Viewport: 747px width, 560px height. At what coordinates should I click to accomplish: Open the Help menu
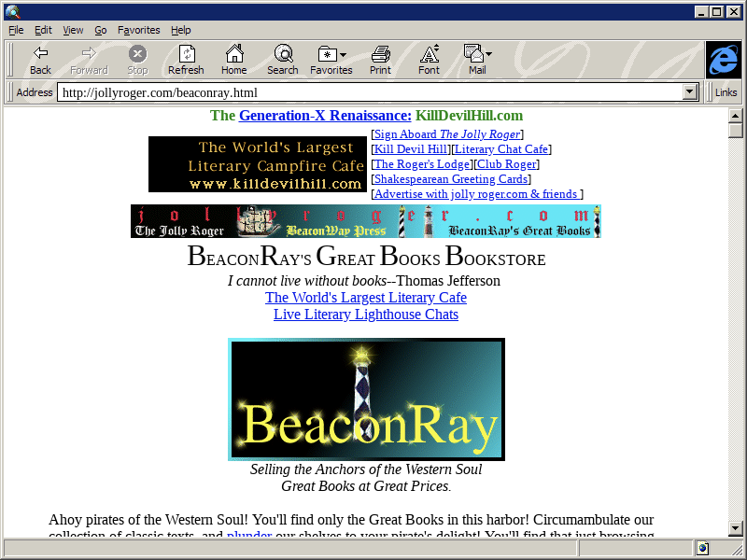tap(180, 30)
